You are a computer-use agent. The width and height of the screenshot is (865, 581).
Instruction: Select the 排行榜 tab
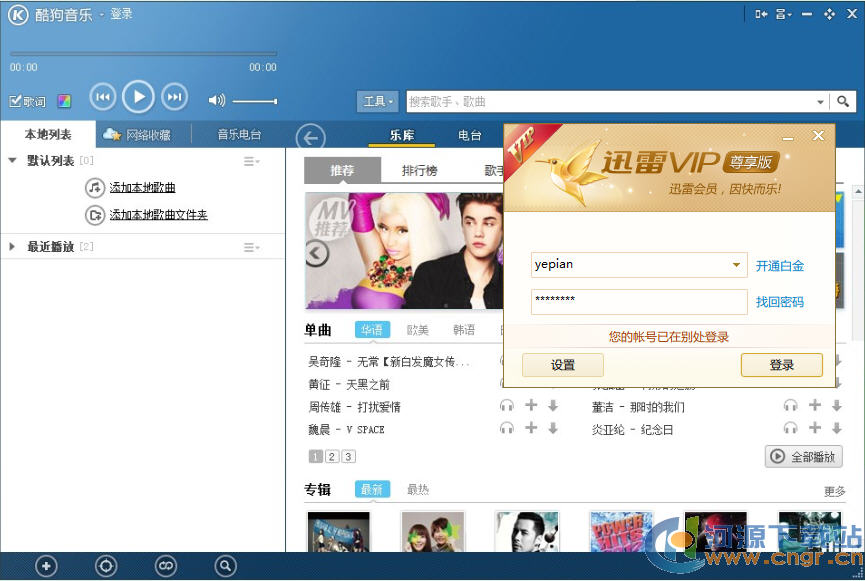click(419, 171)
